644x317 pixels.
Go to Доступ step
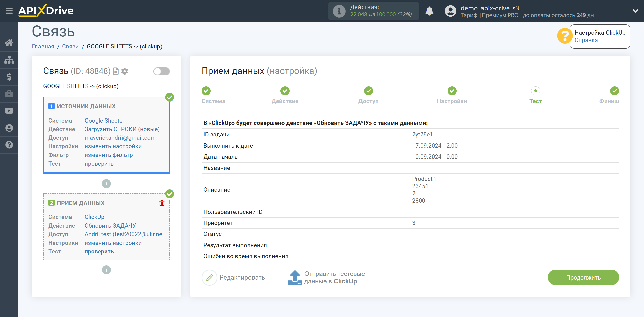click(369, 91)
